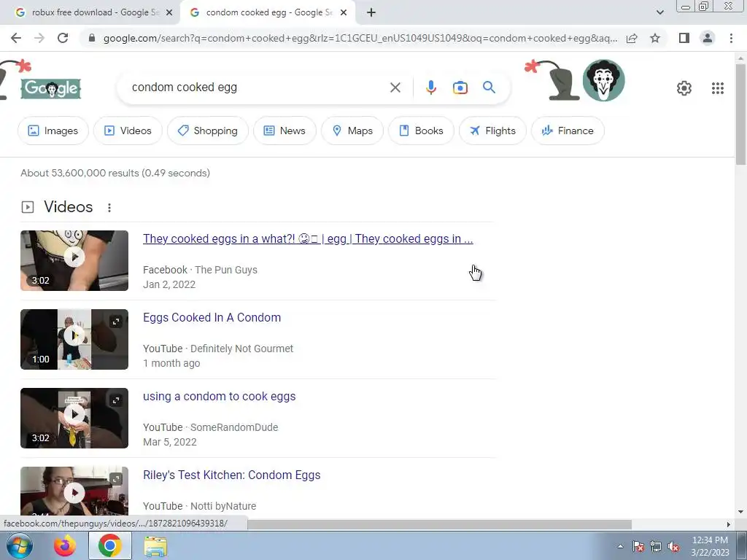
Task: Close the robux free download tab
Action: point(169,13)
